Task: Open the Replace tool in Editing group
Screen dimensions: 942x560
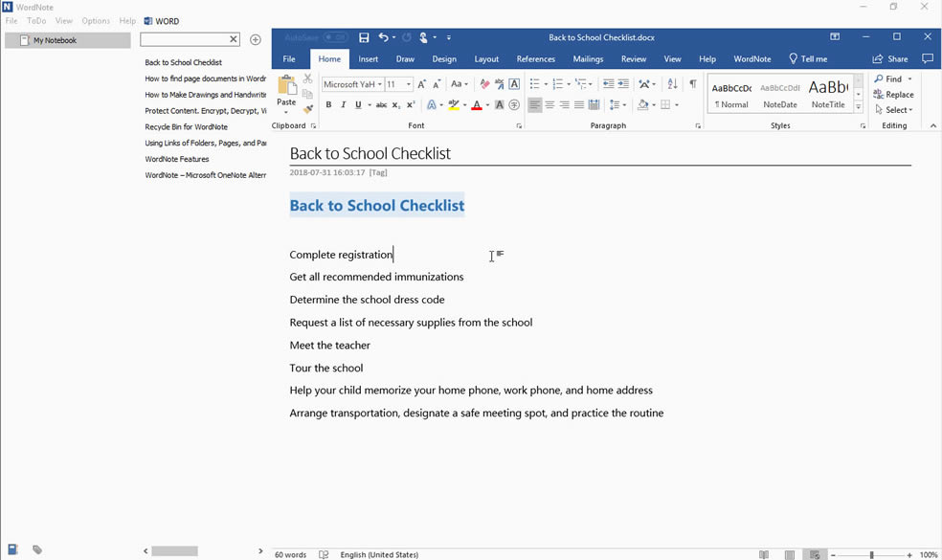Action: (896, 94)
